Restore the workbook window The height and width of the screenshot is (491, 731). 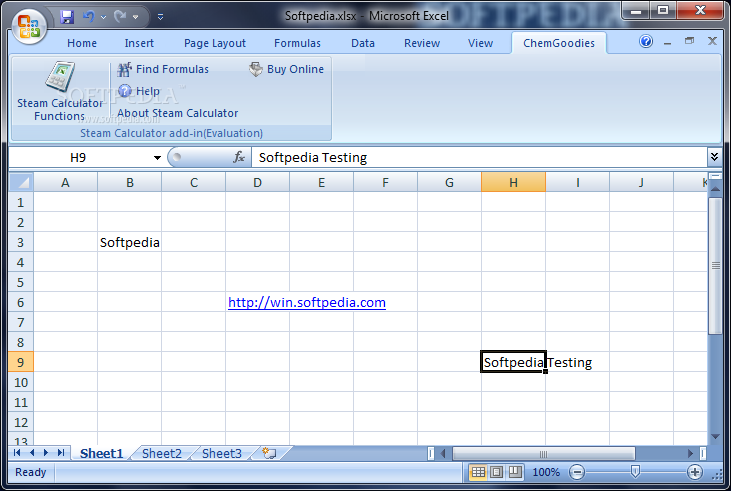click(x=690, y=41)
